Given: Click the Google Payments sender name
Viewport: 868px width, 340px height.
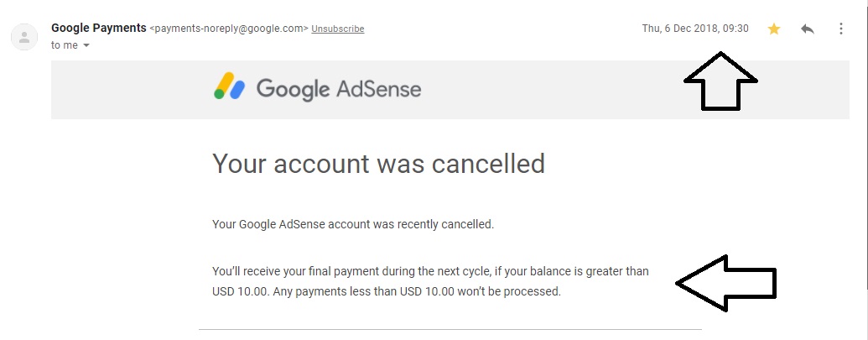Looking at the screenshot, I should click(98, 29).
